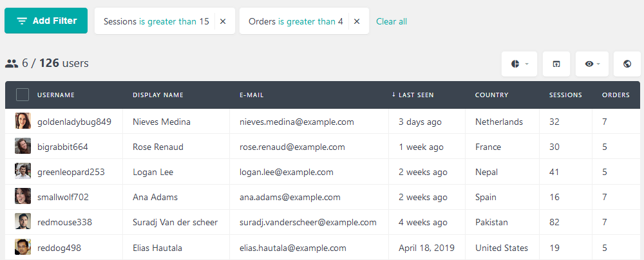Click the Sessions filter chip text
Viewport: 644px width, 260px height.
tap(156, 21)
